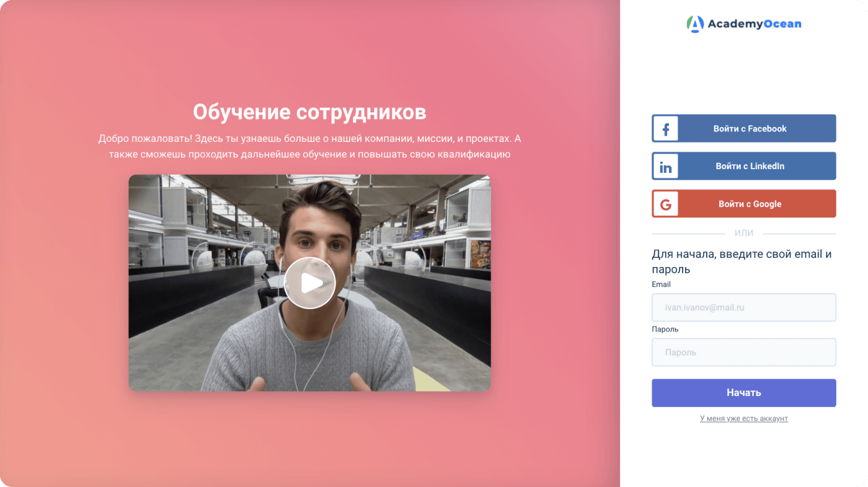Select the white play triangle inside the circle
Viewport: 868px width, 487px height.
(311, 282)
